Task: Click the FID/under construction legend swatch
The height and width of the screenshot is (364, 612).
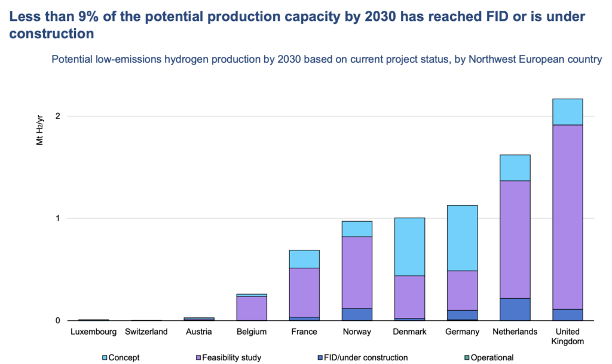Action: 320,357
